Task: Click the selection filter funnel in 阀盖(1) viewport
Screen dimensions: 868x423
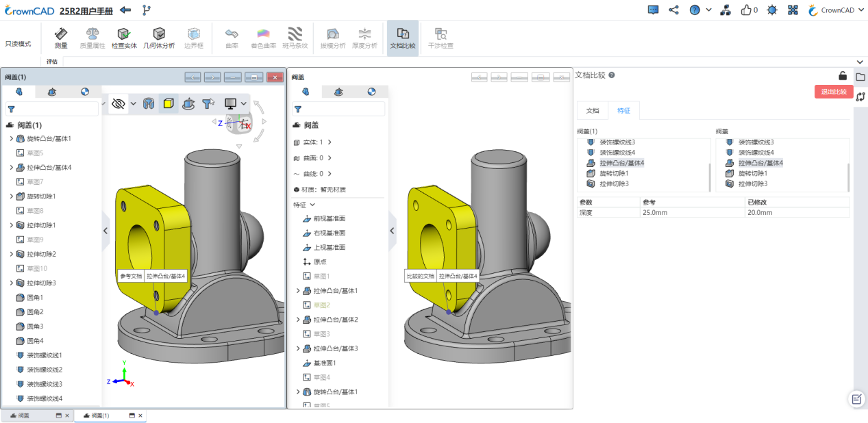Action: [x=208, y=104]
